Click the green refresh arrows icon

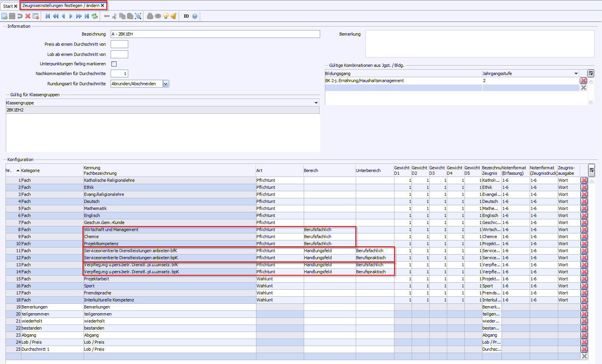click(x=95, y=16)
